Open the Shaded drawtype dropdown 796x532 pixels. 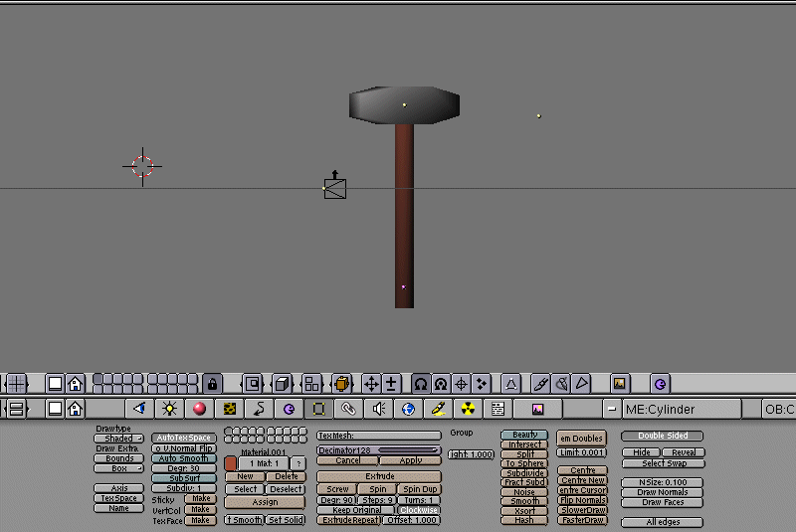119,439
